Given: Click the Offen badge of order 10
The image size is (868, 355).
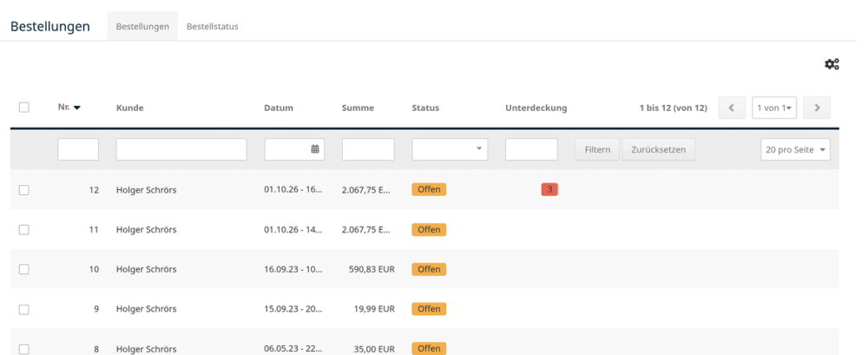Looking at the screenshot, I should (x=429, y=269).
